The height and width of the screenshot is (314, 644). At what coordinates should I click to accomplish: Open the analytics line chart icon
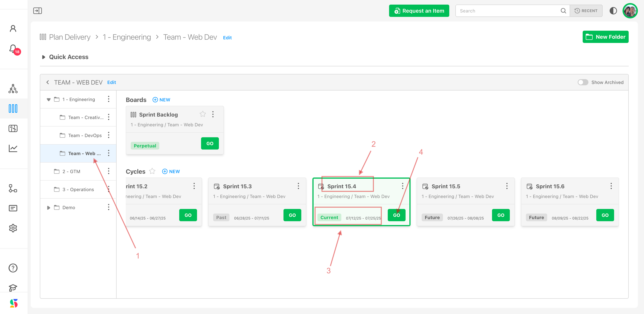(13, 148)
